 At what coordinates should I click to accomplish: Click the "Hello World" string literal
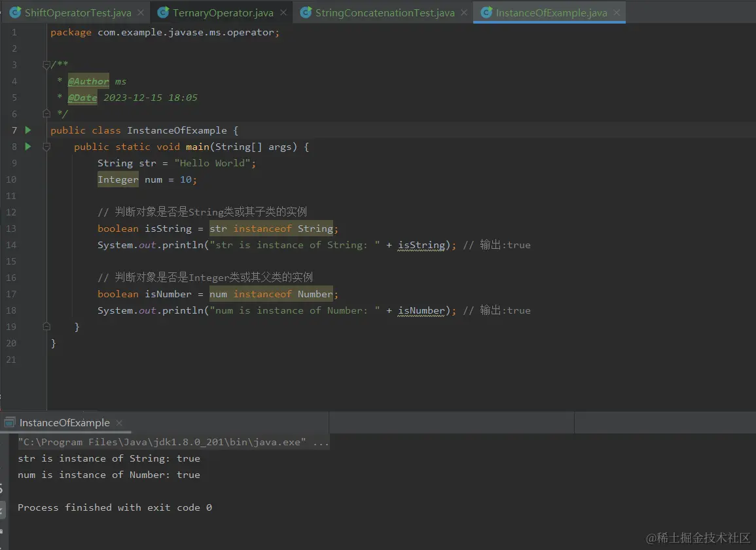[x=212, y=163]
